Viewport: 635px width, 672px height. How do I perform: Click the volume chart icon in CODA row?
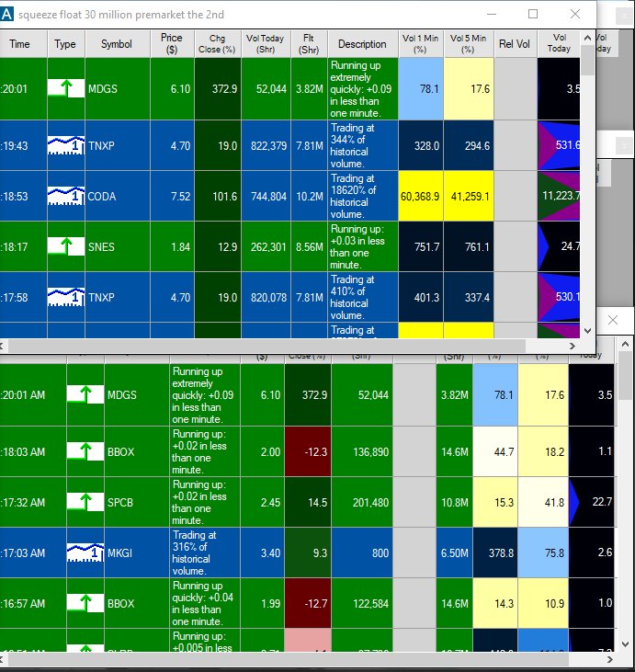click(66, 196)
